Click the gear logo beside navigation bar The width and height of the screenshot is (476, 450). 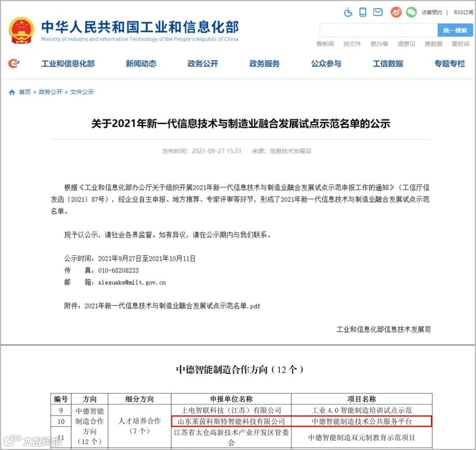point(13,63)
